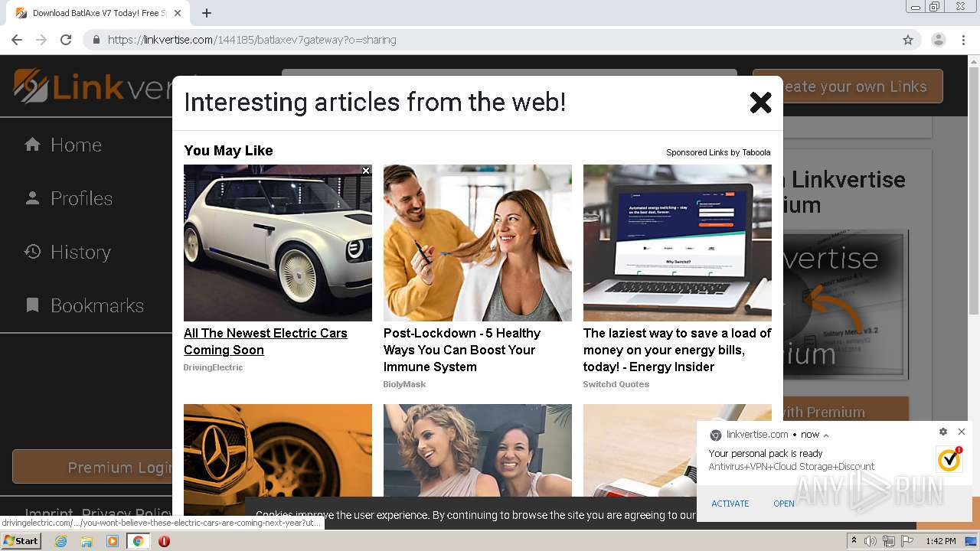980x551 pixels.
Task: Open the red Opera taskbar icon
Action: [164, 541]
